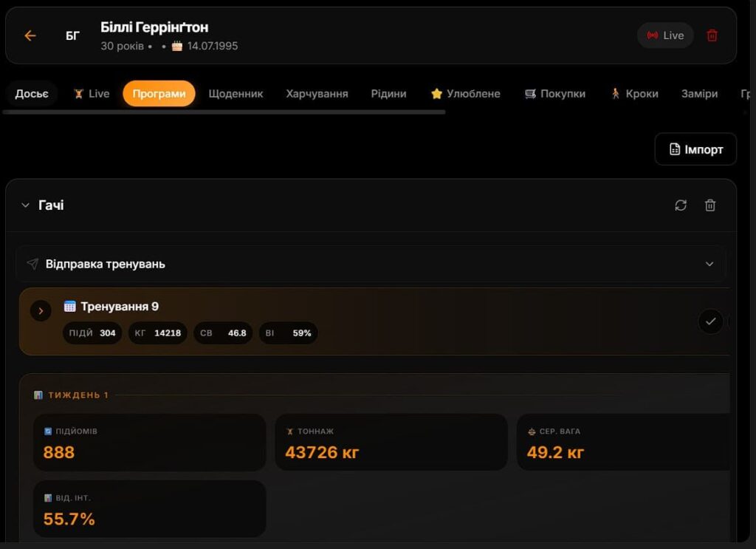Click the КГ 14218 badge
The image size is (756, 549).
click(158, 333)
